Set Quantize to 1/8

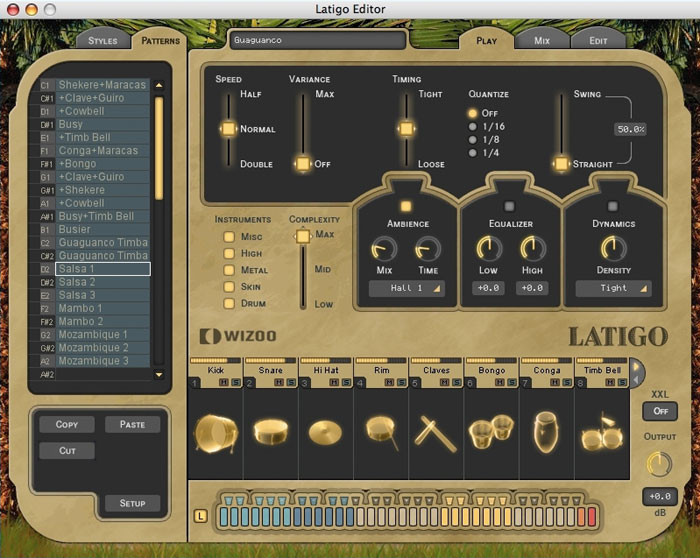[472, 140]
